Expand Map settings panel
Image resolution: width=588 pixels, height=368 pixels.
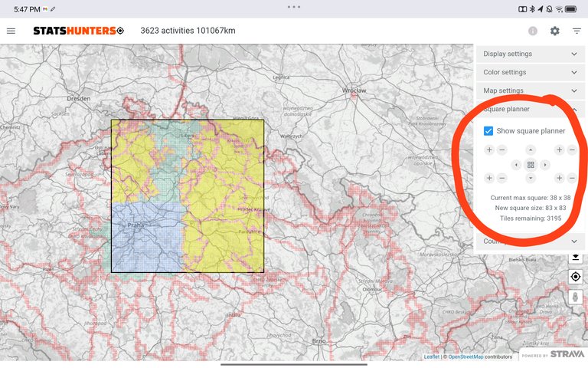tap(529, 90)
